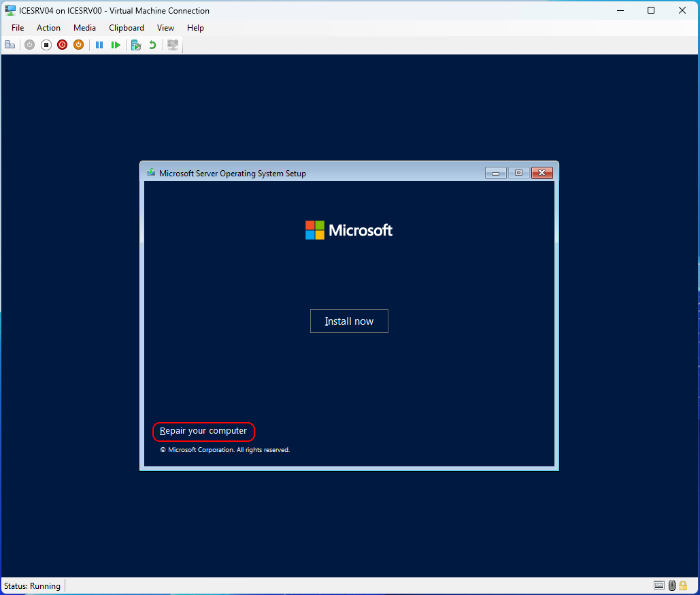Open the View menu

click(x=165, y=28)
